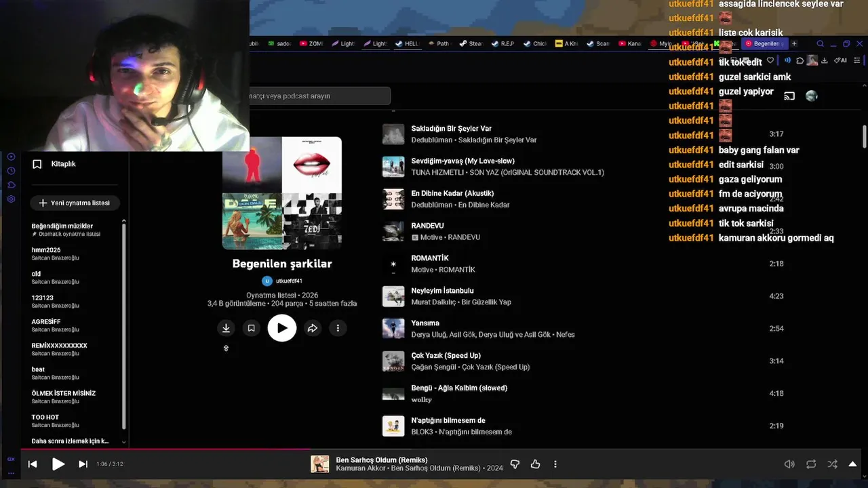Skip to previous track
The height and width of the screenshot is (488, 868).
(33, 464)
